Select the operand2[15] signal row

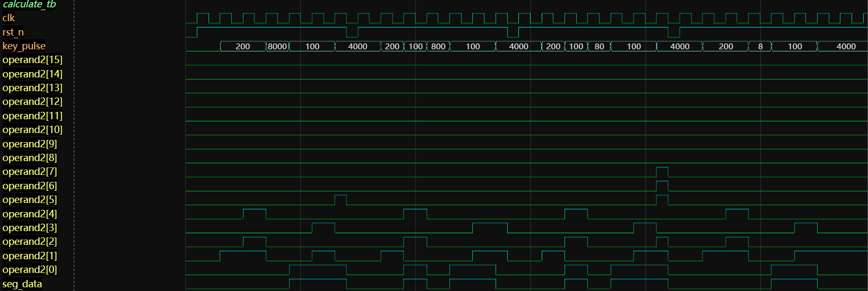[x=32, y=60]
